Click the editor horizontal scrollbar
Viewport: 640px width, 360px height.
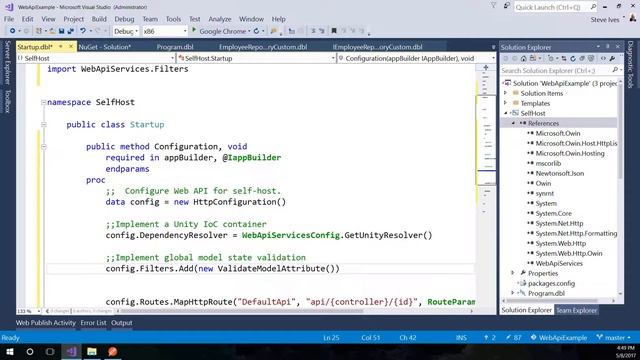(x=241, y=311)
